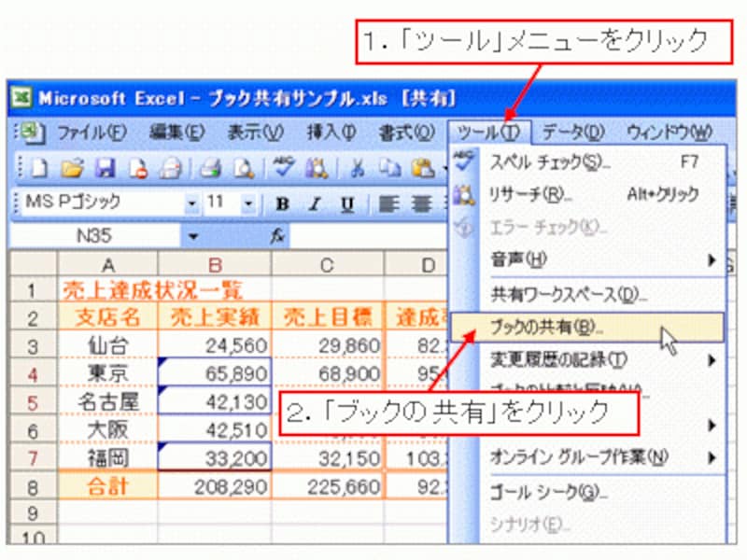747x560 pixels.
Task: Click cell 名古屋
Action: pos(107,402)
